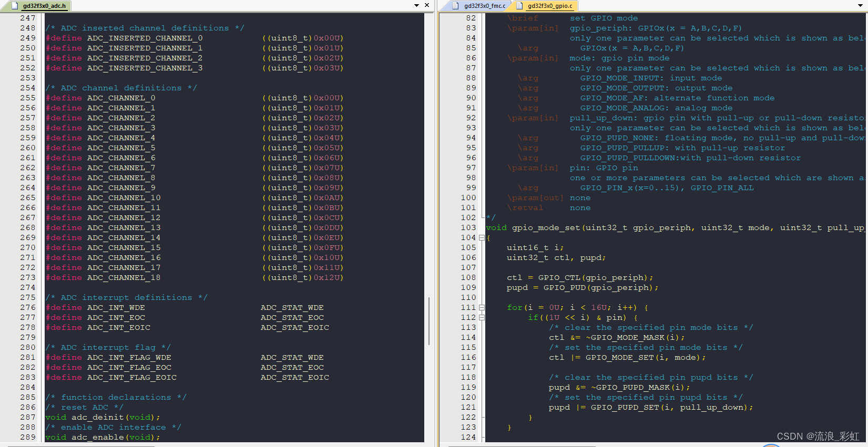Click the value ((uint8_t)0x12U)
Screen dimensions: 868x447
(x=302, y=278)
